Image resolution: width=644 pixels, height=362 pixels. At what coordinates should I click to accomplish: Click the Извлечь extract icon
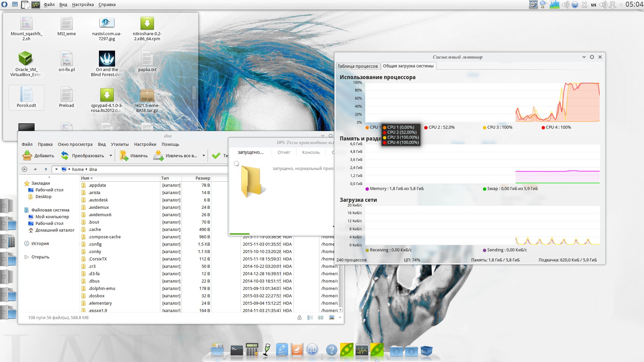point(124,156)
